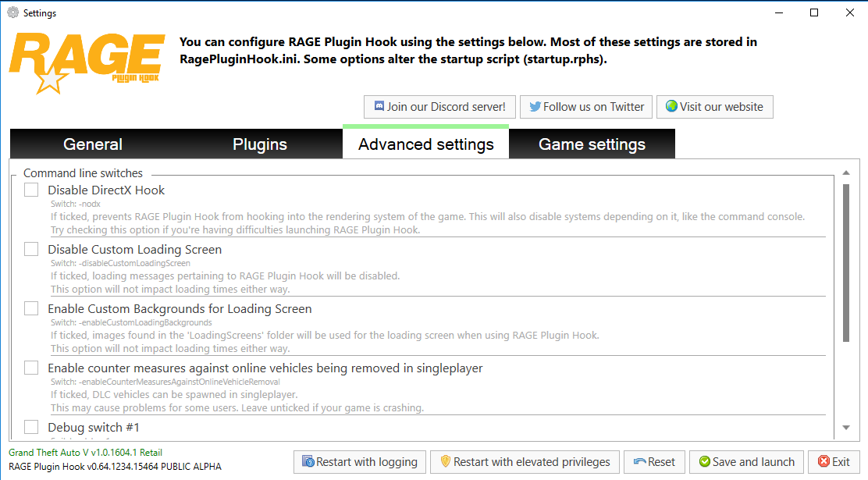The image size is (868, 480).
Task: Click the scroll down arrow in settings list
Action: (x=846, y=428)
